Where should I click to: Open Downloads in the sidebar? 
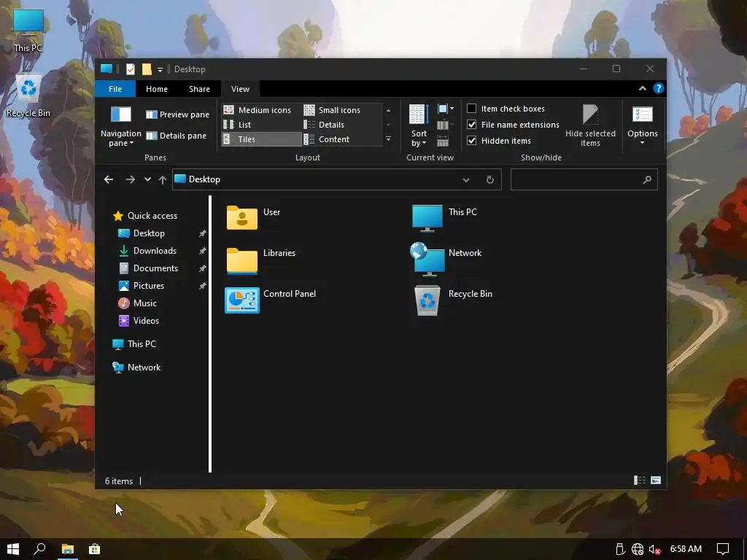click(x=147, y=251)
